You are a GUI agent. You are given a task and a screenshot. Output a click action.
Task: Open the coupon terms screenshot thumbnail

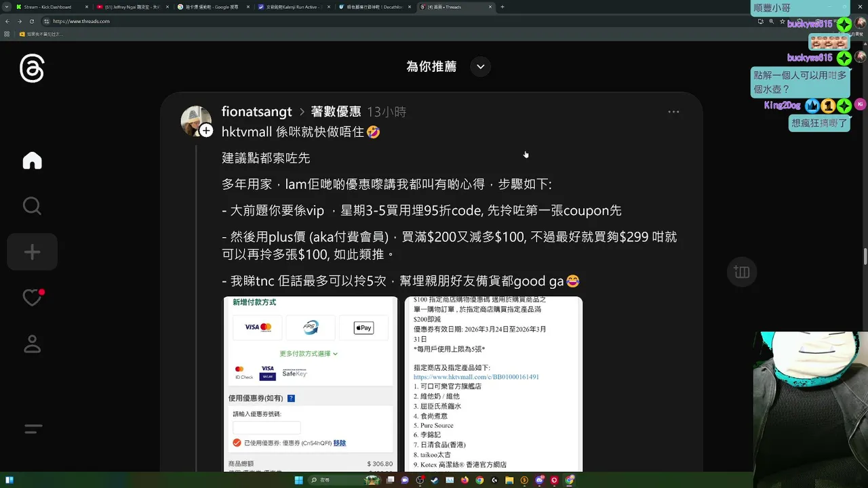494,384
